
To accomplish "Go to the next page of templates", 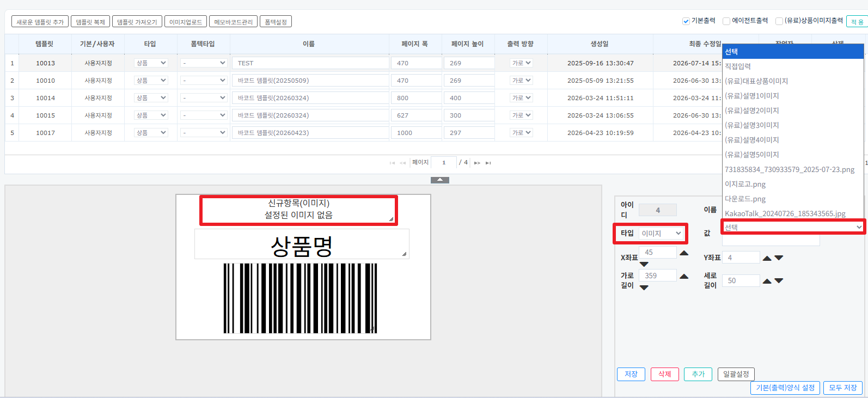I will pyautogui.click(x=477, y=163).
